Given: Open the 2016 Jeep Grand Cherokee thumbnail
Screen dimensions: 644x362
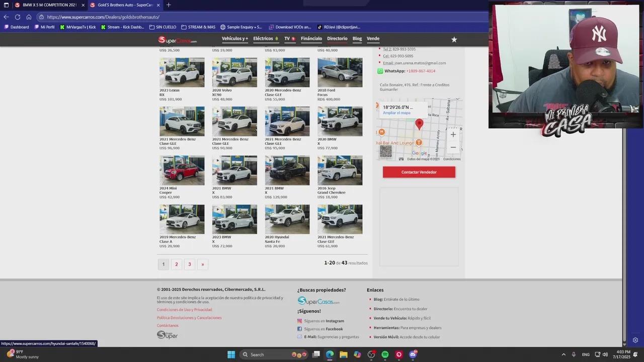Looking at the screenshot, I should coord(340,170).
